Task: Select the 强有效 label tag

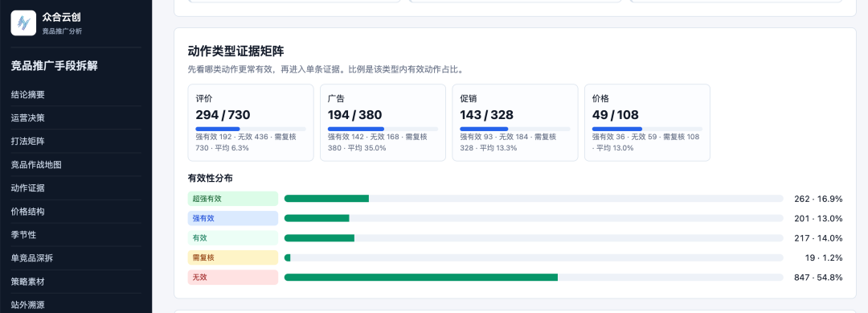Action: (232, 218)
